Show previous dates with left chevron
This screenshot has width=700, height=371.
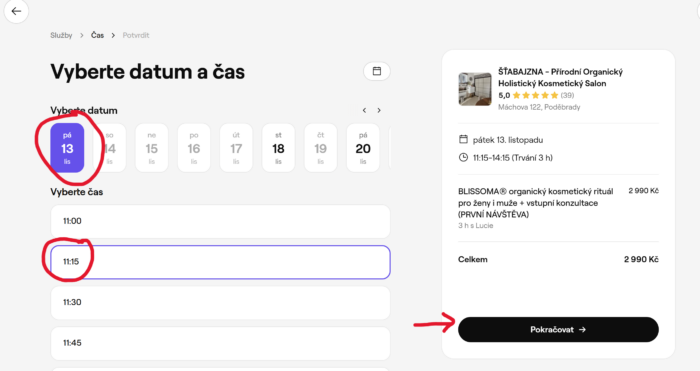click(364, 110)
